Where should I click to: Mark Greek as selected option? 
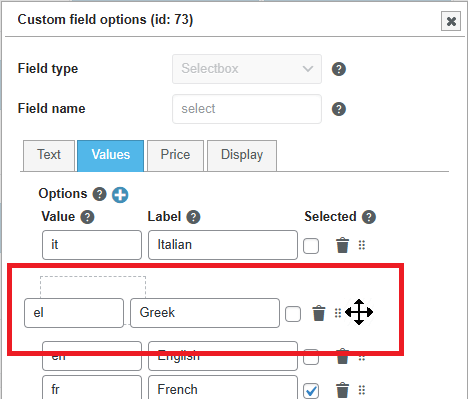tap(293, 314)
